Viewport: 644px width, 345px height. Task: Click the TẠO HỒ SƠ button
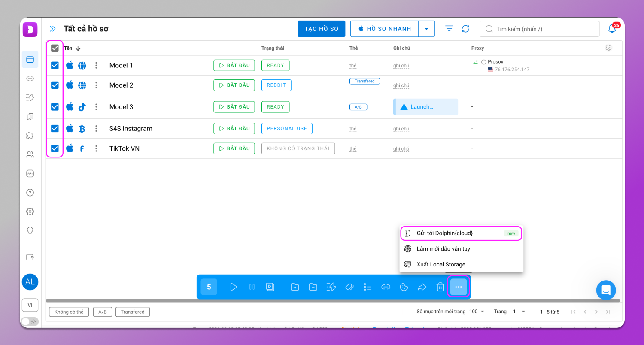321,28
